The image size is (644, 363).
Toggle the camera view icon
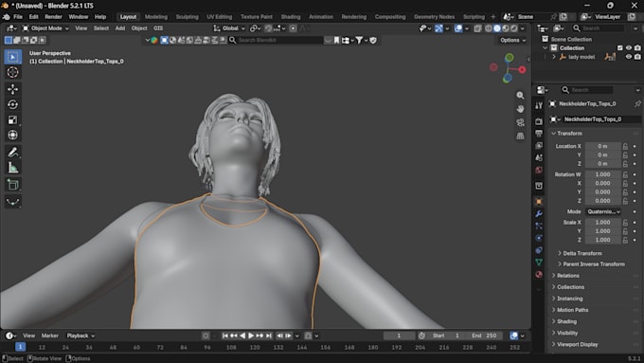pos(520,122)
